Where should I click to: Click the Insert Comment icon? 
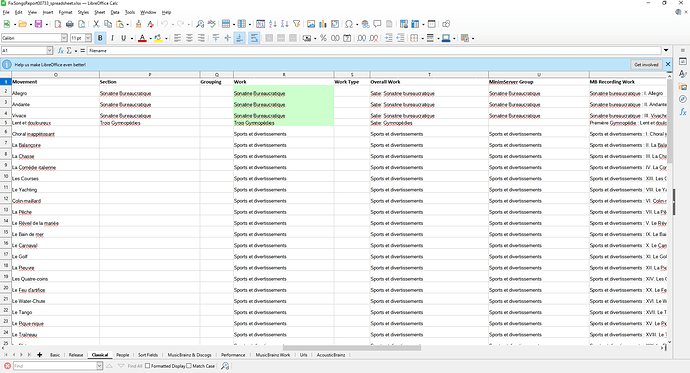pyautogui.click(x=377, y=24)
